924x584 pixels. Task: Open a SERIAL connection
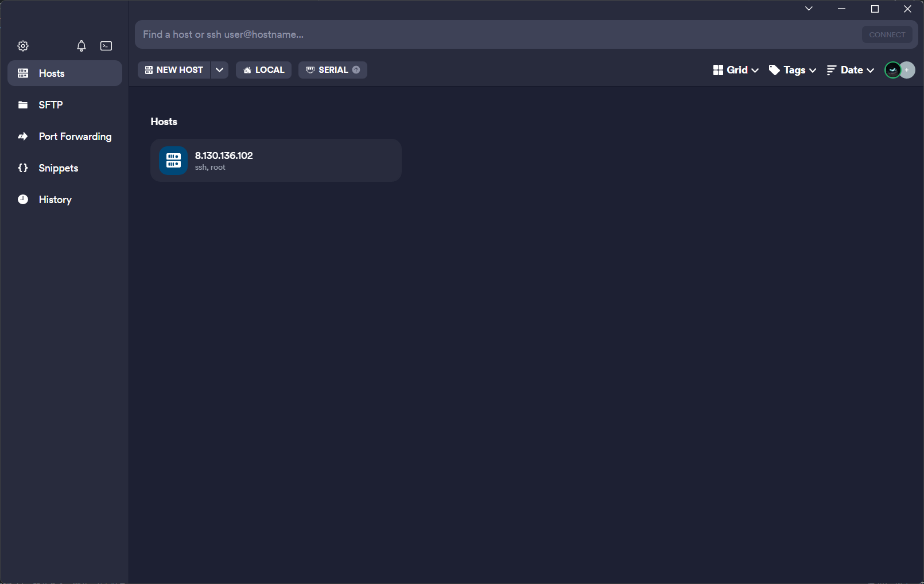(x=333, y=70)
